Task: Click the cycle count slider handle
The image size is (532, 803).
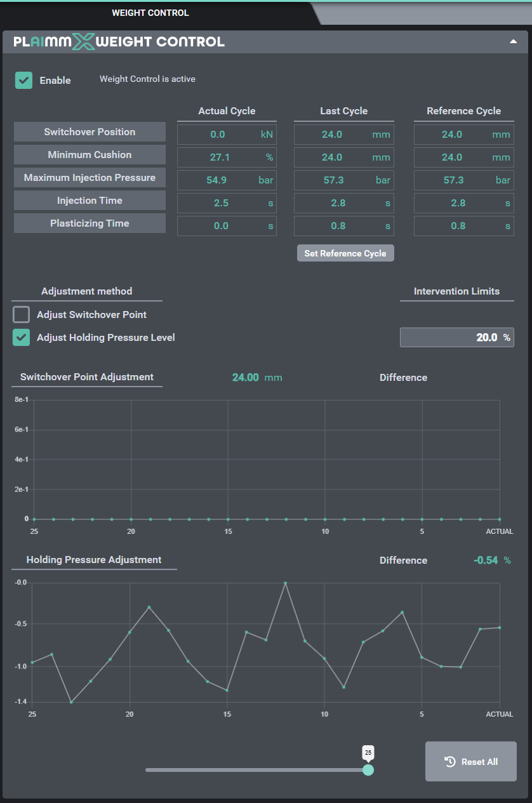Action: [368, 770]
